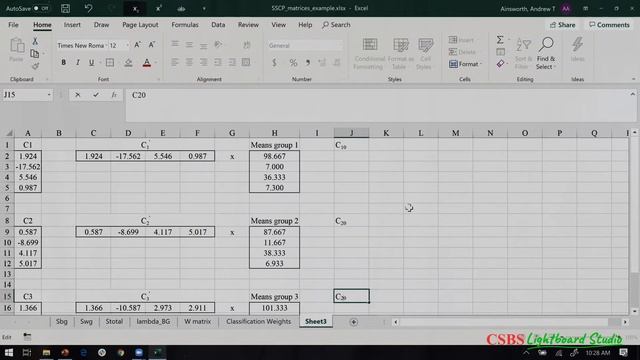640x360 pixels.
Task: Copy the selection with the Copy icon
Action: point(35,53)
